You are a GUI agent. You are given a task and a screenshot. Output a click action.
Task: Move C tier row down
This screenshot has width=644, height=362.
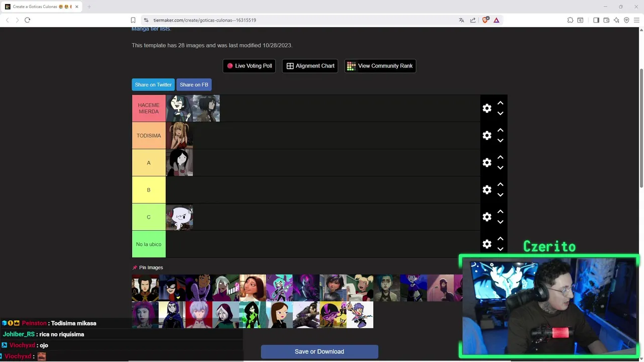(x=500, y=222)
